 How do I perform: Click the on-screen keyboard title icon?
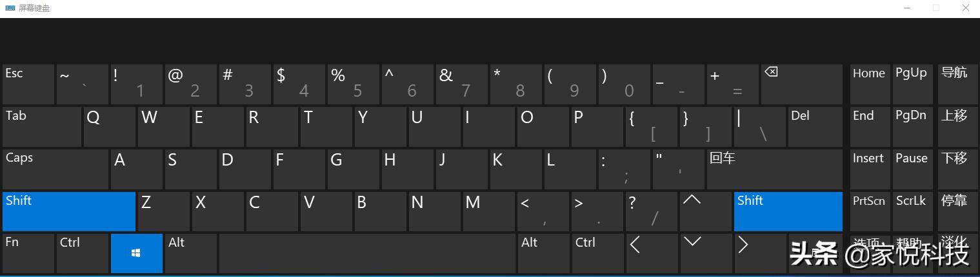(x=10, y=8)
